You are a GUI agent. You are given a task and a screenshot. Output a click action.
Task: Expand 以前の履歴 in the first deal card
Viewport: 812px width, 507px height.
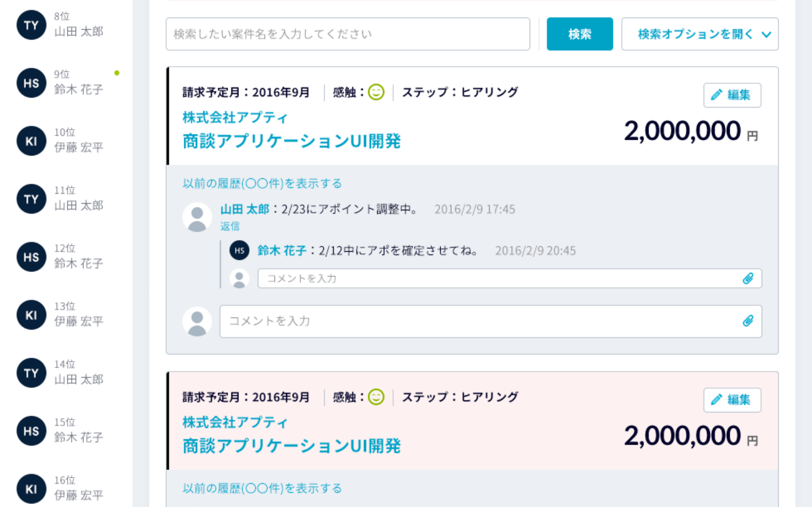pyautogui.click(x=262, y=183)
